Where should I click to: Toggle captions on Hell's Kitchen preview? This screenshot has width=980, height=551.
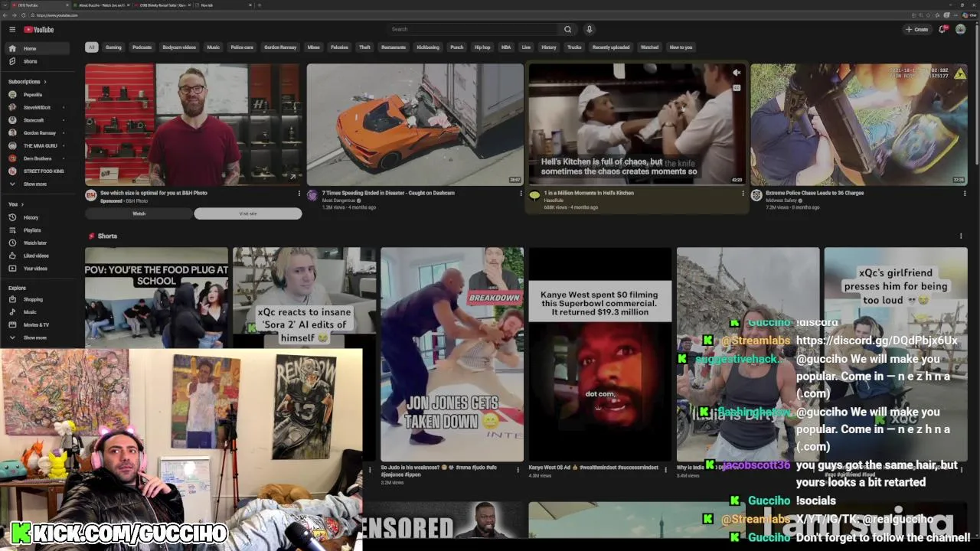point(737,88)
